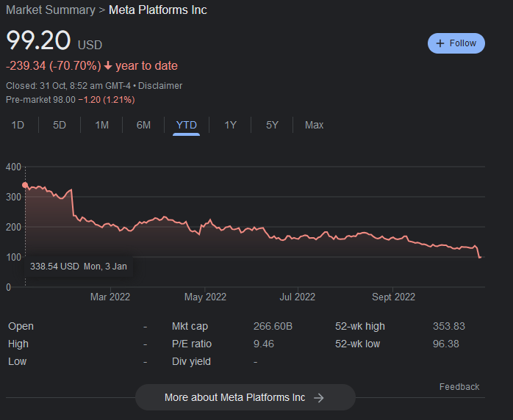The image size is (513, 420).
Task: Click the Jul 2022 axis label
Action: (x=298, y=297)
